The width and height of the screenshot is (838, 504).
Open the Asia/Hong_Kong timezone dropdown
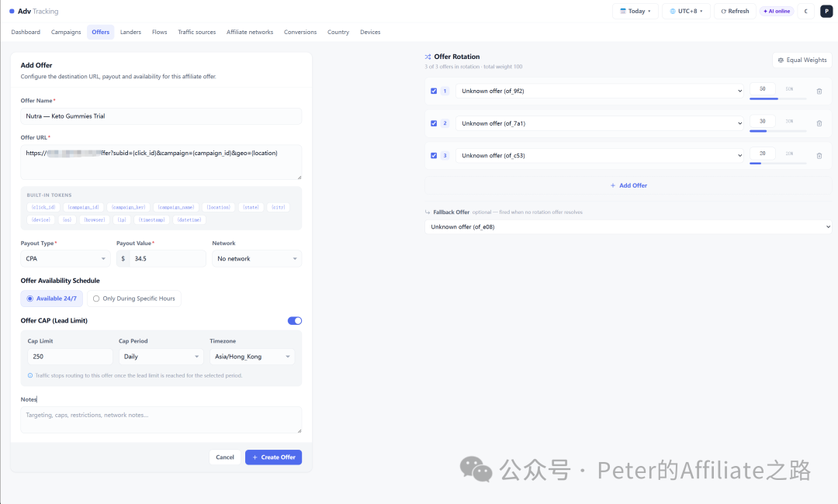252,357
